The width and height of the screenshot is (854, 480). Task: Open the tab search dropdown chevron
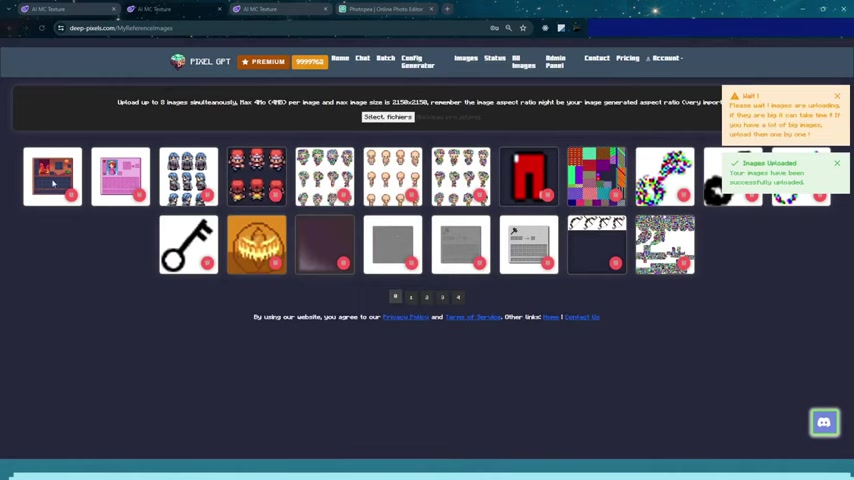(x=8, y=9)
